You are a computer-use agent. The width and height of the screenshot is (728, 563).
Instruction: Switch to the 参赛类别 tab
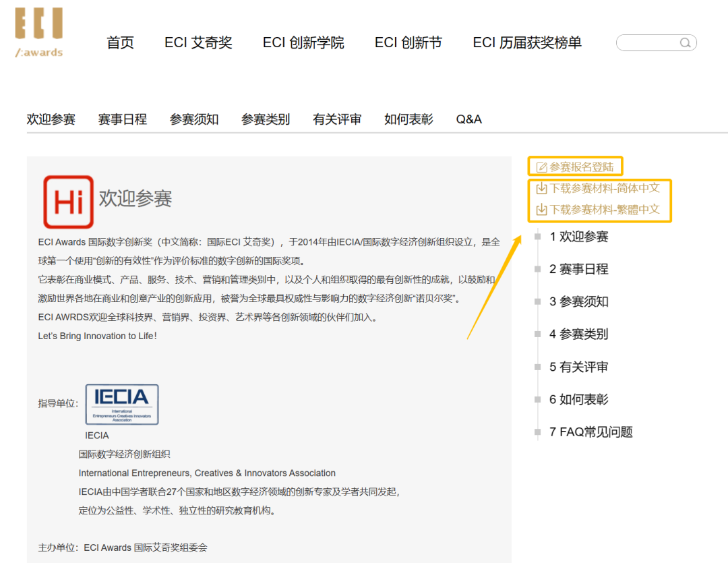(x=266, y=119)
